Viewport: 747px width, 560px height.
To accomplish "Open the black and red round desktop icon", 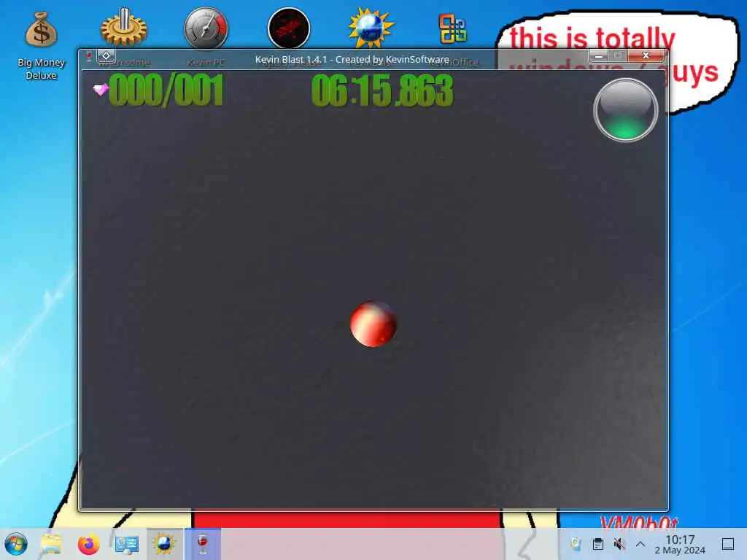I will click(x=289, y=28).
